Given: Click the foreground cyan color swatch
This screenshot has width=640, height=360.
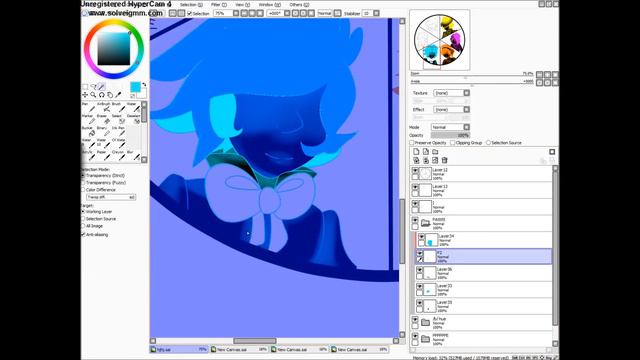Looking at the screenshot, I should pos(135,87).
